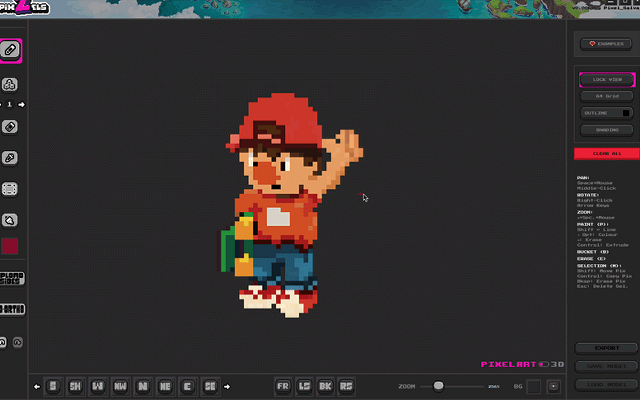The width and height of the screenshot is (640, 400).
Task: Open the Examples button with heart icon
Action: click(606, 44)
